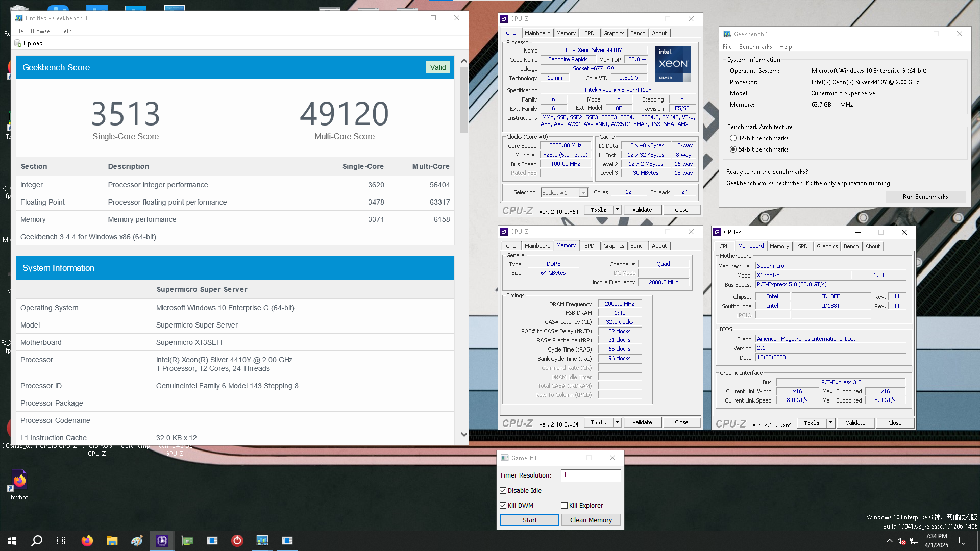Viewport: 980px width, 551px height.
Task: Open the hwbot desktop shortcut
Action: (19, 485)
